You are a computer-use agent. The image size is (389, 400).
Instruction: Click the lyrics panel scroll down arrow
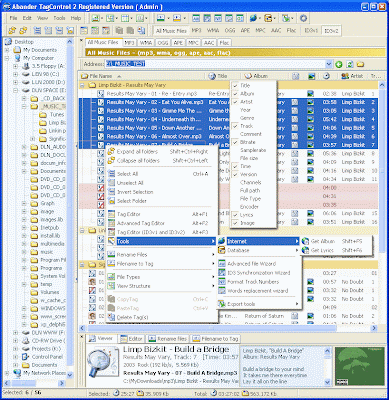coord(327,382)
